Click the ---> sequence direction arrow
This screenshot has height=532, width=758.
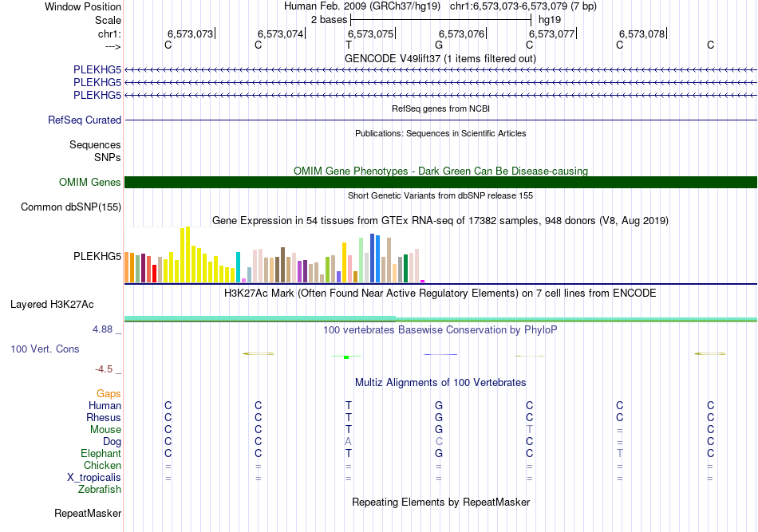point(113,46)
